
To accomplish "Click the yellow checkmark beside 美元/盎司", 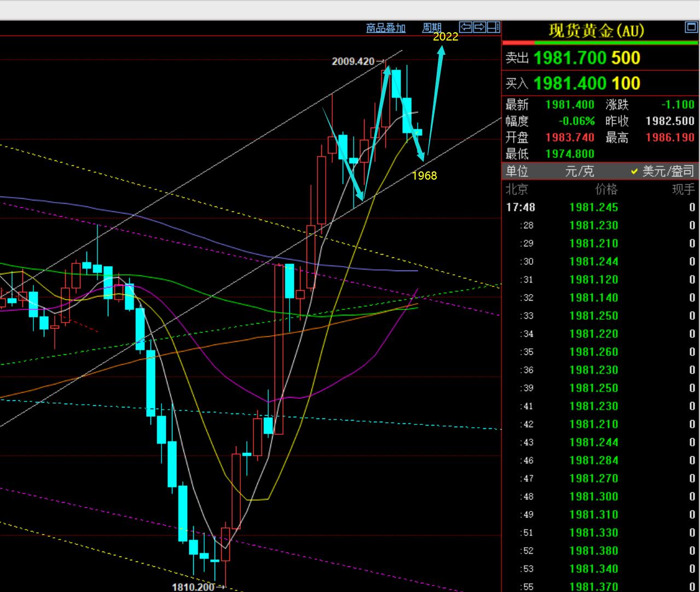I will [x=634, y=171].
